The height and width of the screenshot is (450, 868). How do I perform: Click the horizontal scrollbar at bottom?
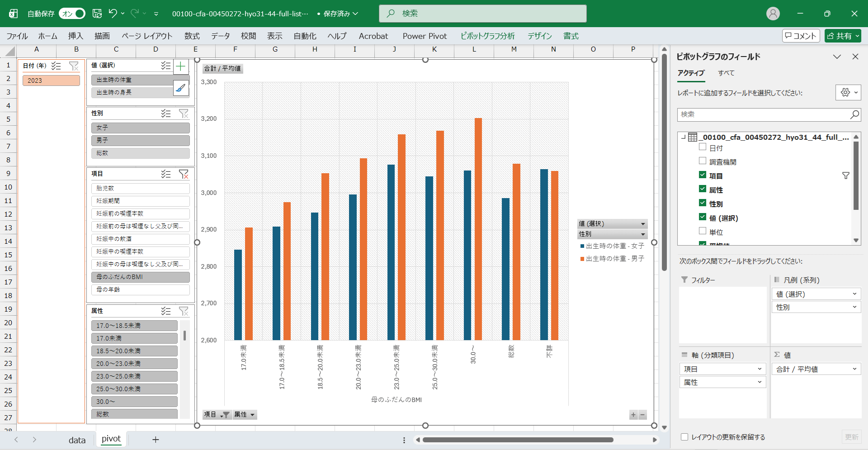click(518, 440)
